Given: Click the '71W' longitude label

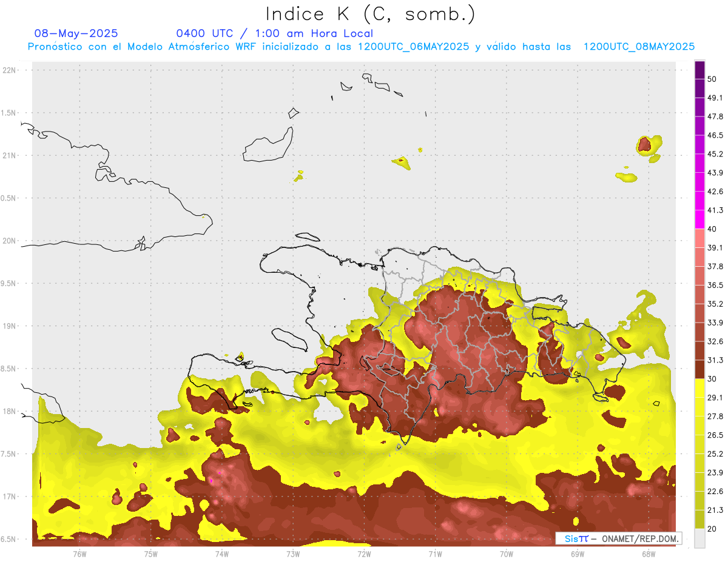Looking at the screenshot, I should click(x=435, y=554).
